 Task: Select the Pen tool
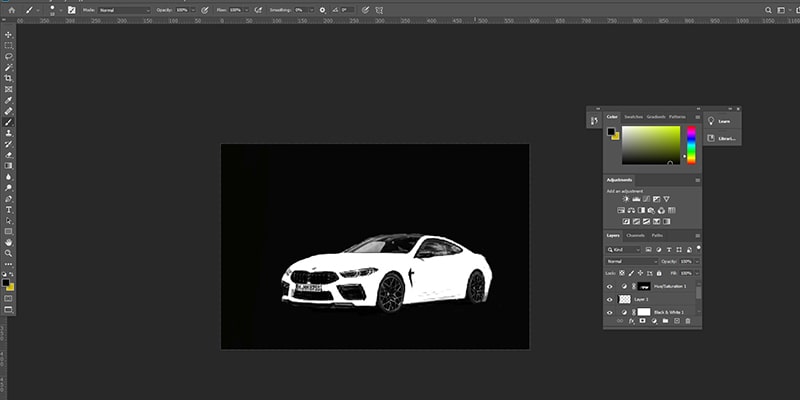tap(8, 199)
